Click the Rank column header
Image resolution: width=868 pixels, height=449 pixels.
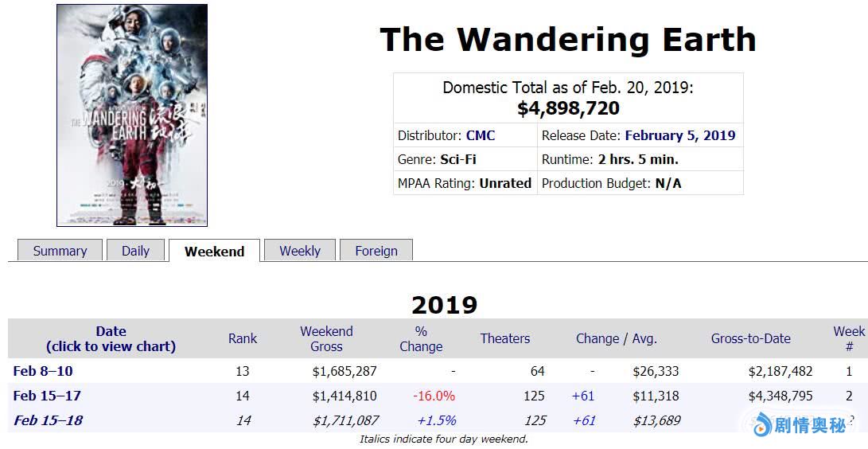point(243,338)
